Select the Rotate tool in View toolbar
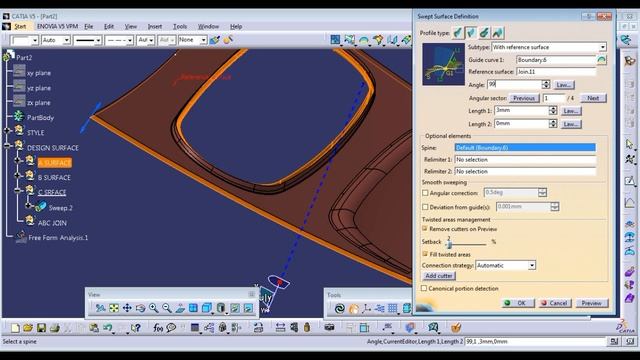 [x=140, y=308]
